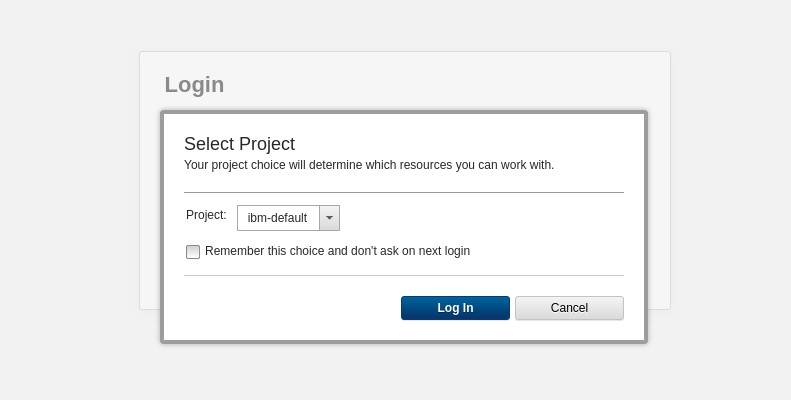The image size is (791, 400).
Task: Click the word resources in the description
Action: (428, 165)
